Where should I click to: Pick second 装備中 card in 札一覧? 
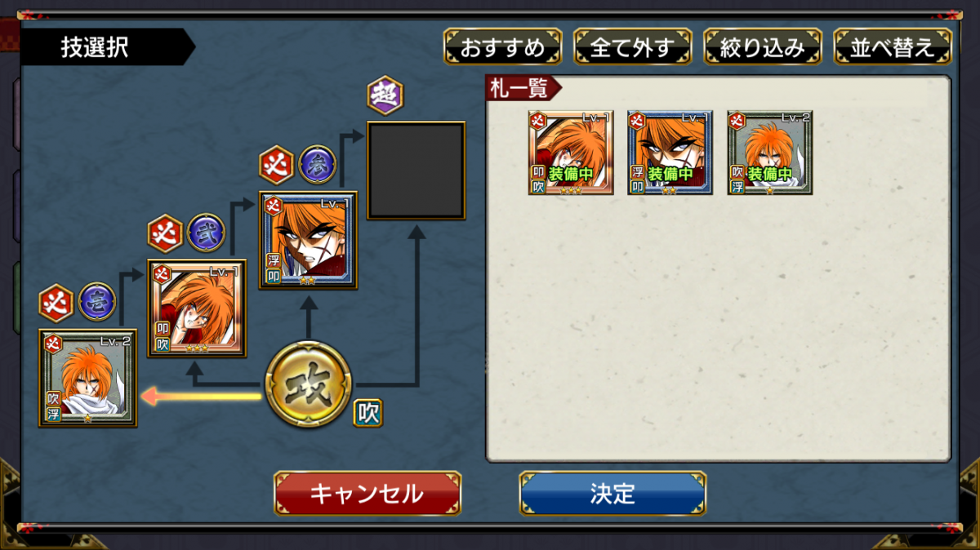(x=670, y=153)
